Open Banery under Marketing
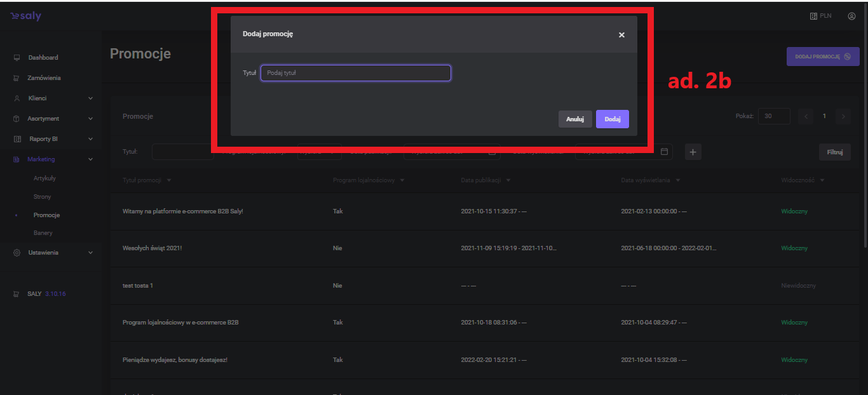Screen dimensions: 868x395 [43, 233]
